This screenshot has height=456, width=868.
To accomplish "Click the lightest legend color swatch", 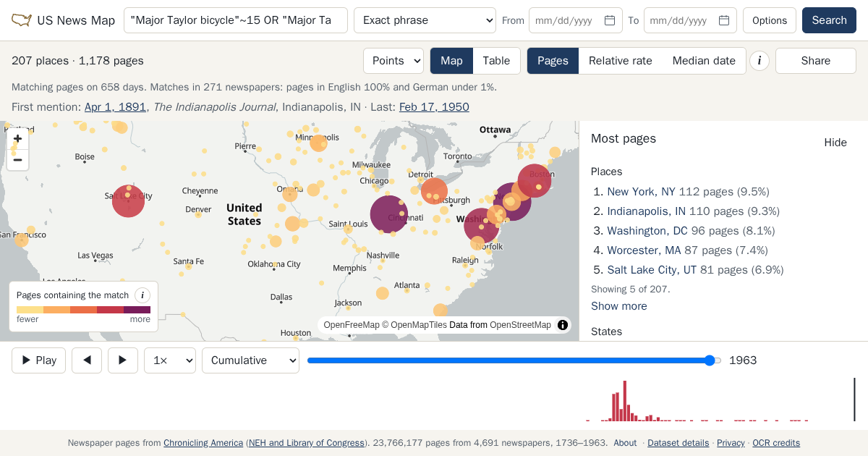I will (x=30, y=310).
